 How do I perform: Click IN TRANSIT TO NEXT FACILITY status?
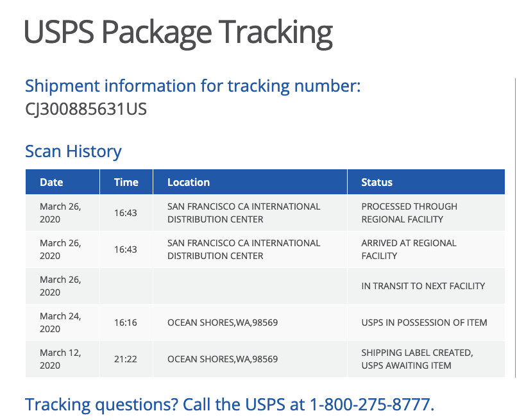[423, 286]
